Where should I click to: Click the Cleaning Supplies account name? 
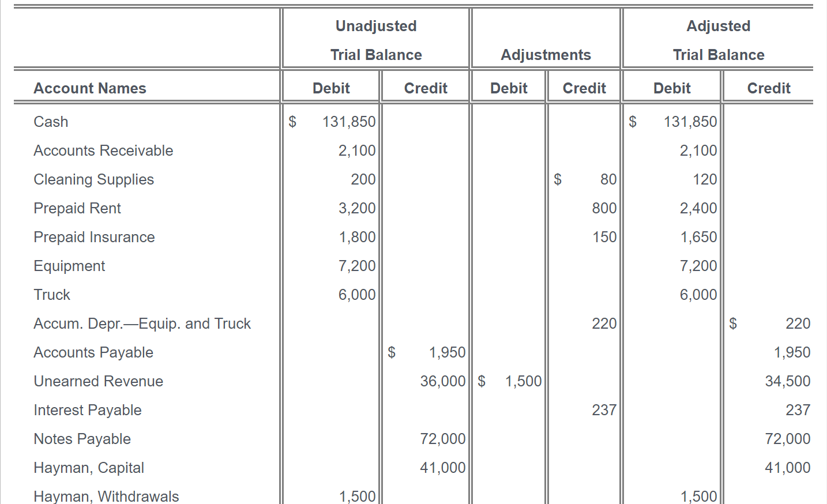point(93,179)
